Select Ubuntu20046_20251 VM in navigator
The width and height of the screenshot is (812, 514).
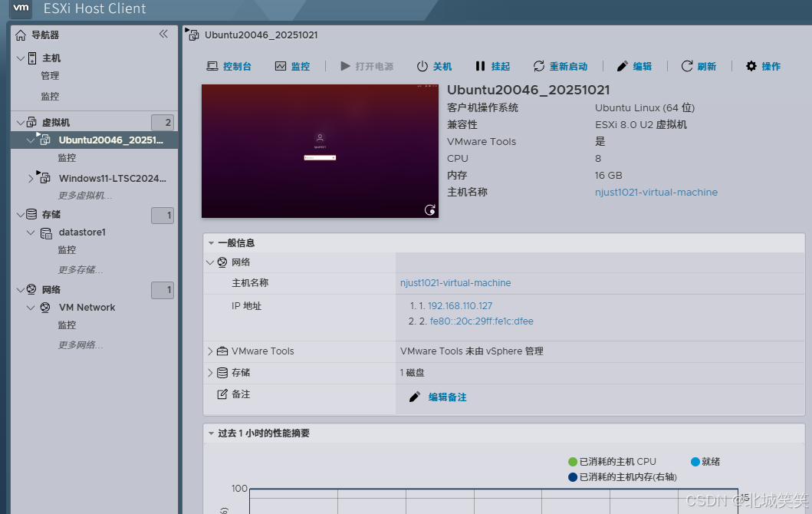111,140
